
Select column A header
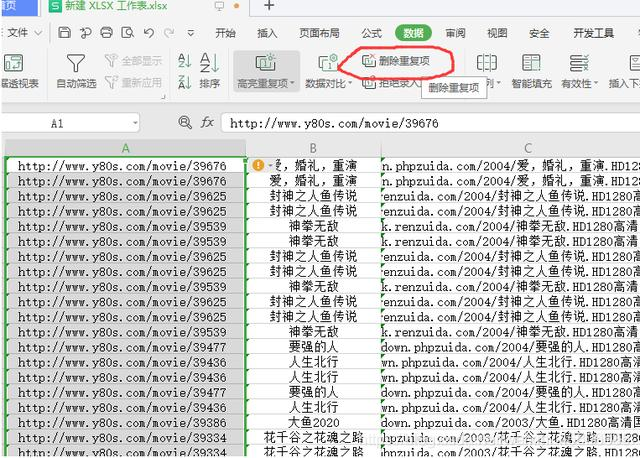click(125, 148)
